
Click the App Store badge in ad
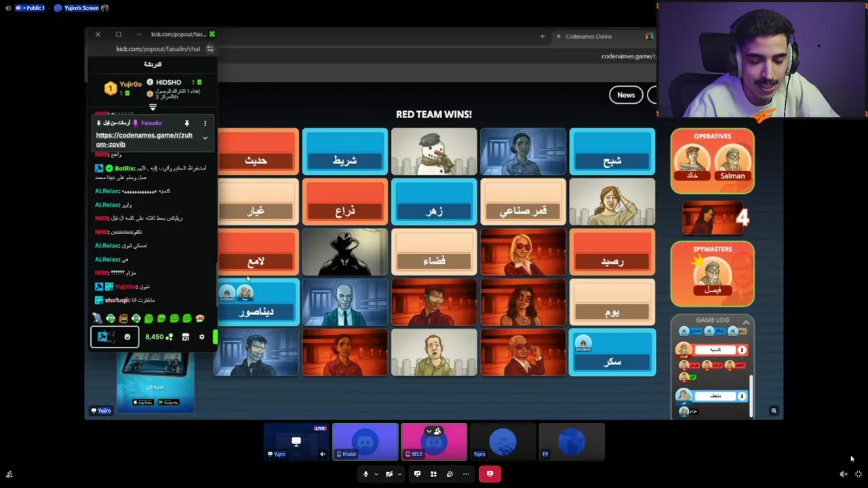[x=142, y=403]
